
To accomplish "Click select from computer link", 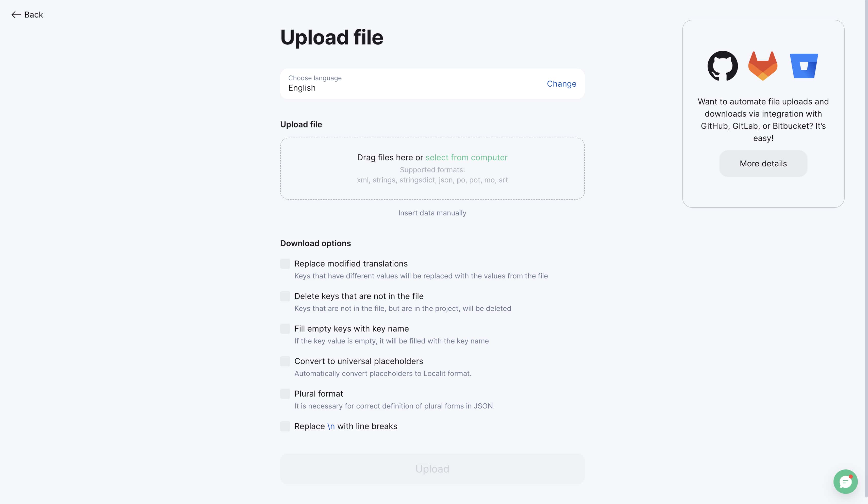I will coord(466,157).
